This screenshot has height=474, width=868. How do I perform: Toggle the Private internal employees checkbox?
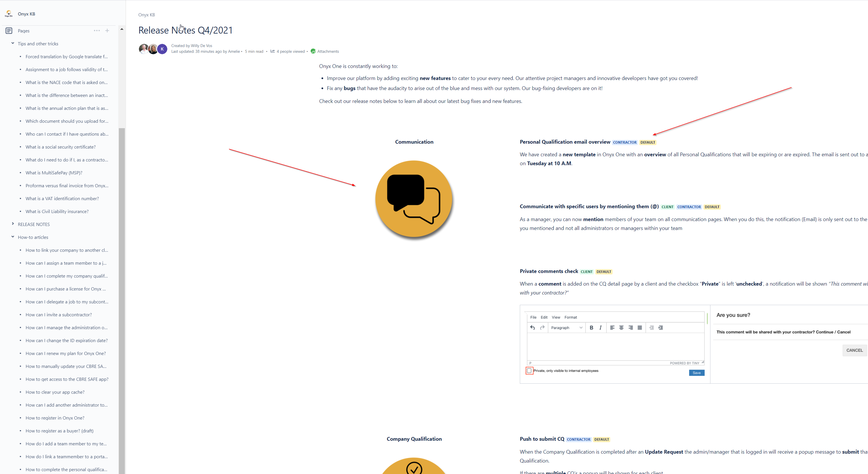tap(529, 371)
